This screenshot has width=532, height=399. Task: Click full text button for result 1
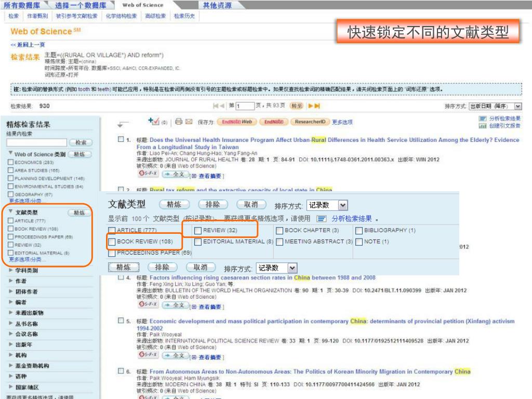click(x=175, y=175)
